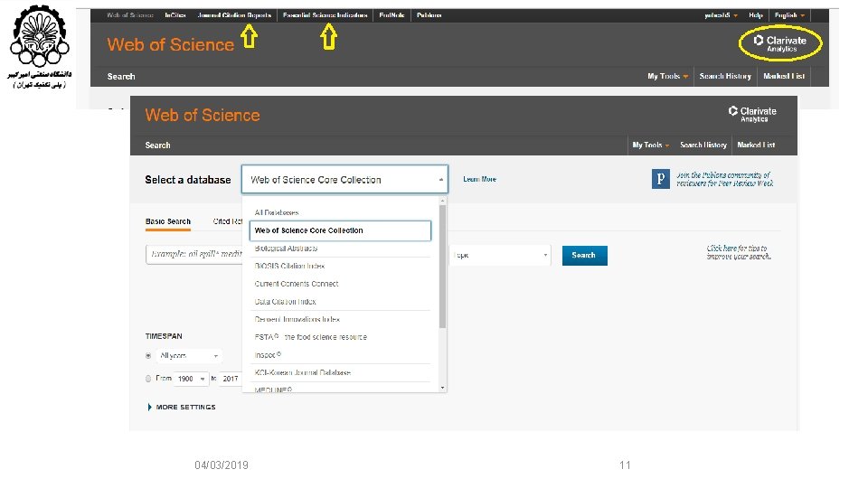Open the All years timespan dropdown
This screenshot has height=488, width=868.
[x=189, y=356]
